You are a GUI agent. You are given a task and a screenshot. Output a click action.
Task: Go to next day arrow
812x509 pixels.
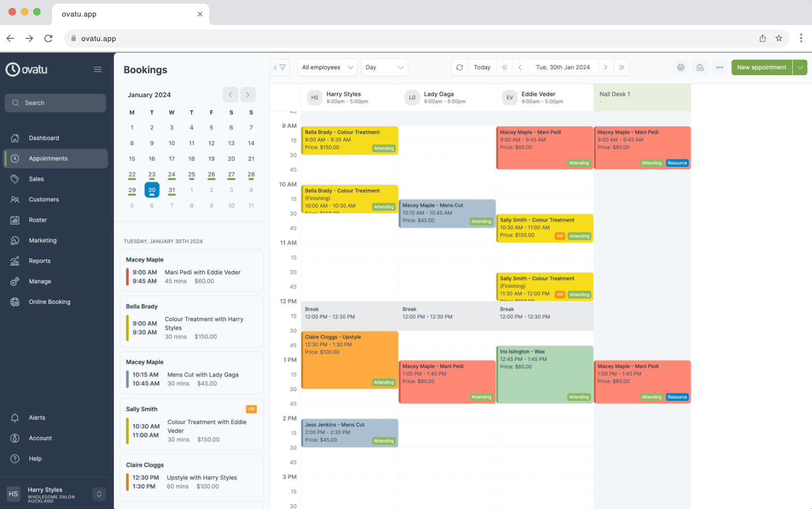tap(606, 68)
